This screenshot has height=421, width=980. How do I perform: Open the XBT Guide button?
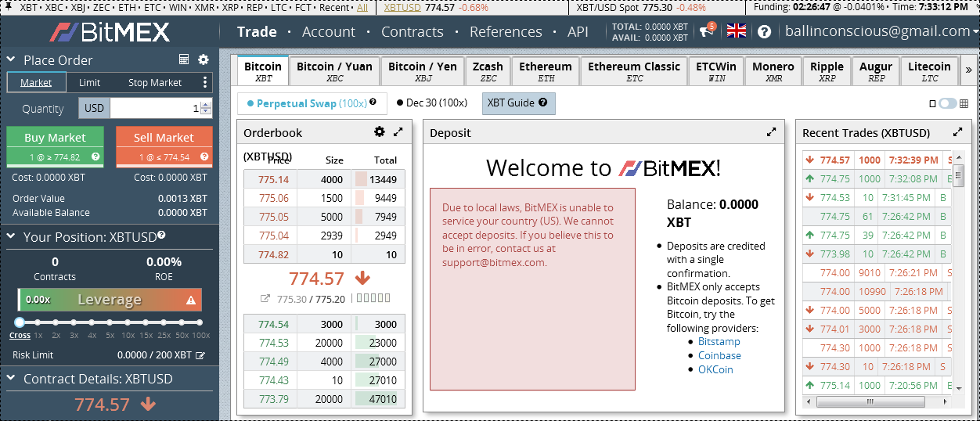[x=518, y=103]
